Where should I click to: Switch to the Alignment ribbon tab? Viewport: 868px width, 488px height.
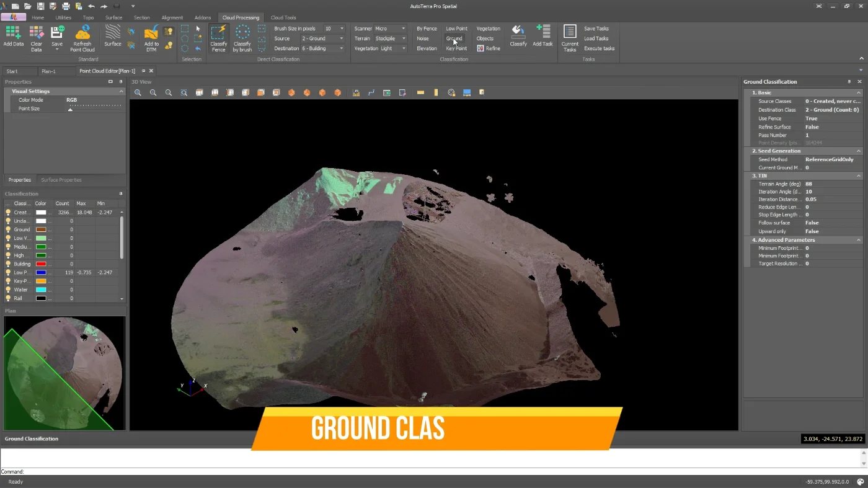[172, 17]
